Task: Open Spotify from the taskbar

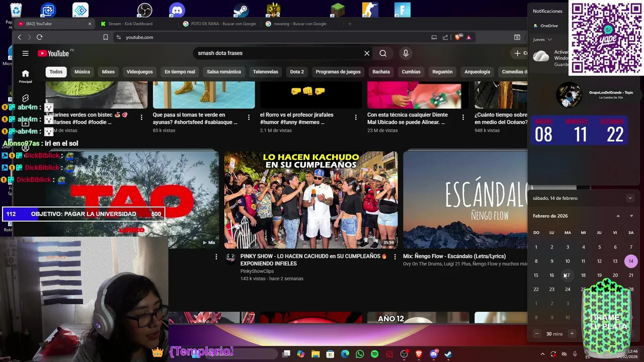Action: [x=374, y=354]
